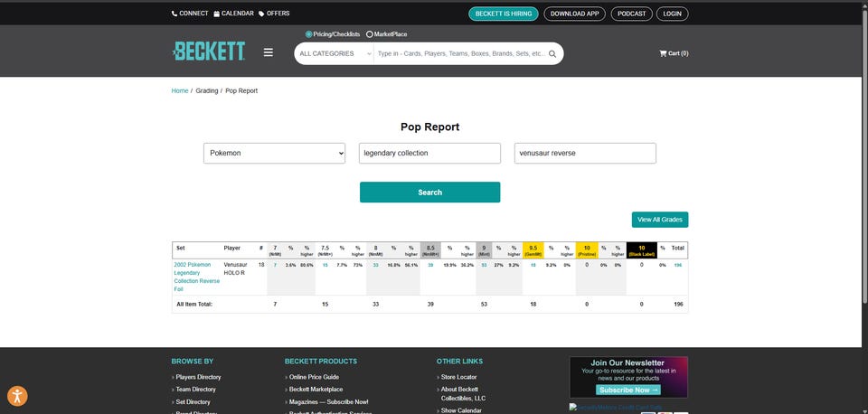Click the venusaur reverse input field
The image size is (868, 414).
tap(585, 154)
